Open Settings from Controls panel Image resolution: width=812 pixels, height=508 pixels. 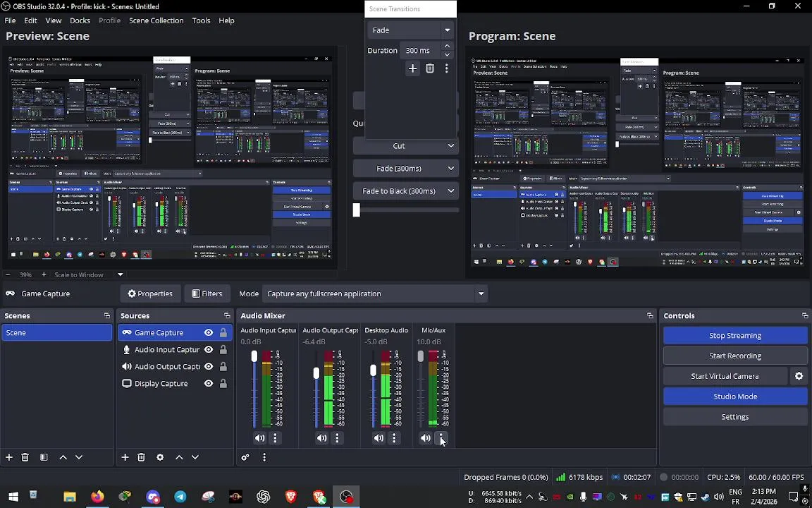[x=735, y=417]
